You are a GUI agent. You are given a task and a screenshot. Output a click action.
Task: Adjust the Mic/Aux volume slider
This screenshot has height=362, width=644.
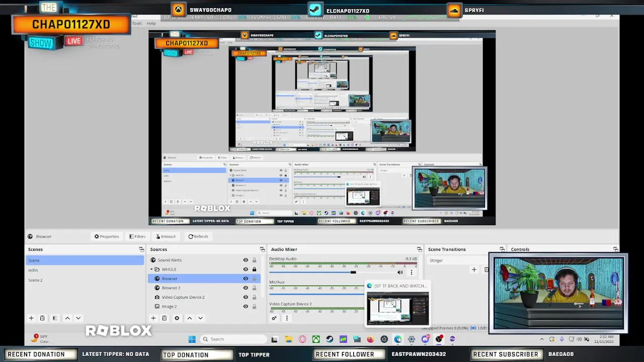click(x=317, y=295)
